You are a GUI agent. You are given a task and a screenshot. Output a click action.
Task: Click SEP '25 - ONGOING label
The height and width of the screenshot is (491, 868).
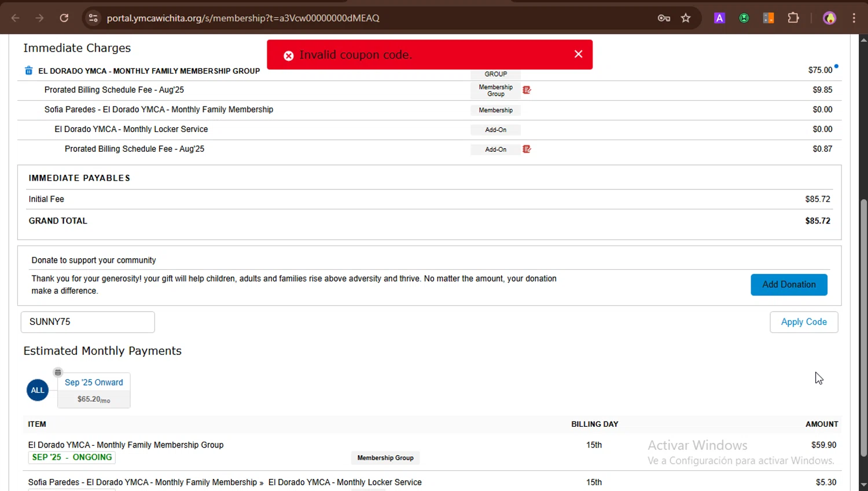pyautogui.click(x=72, y=457)
